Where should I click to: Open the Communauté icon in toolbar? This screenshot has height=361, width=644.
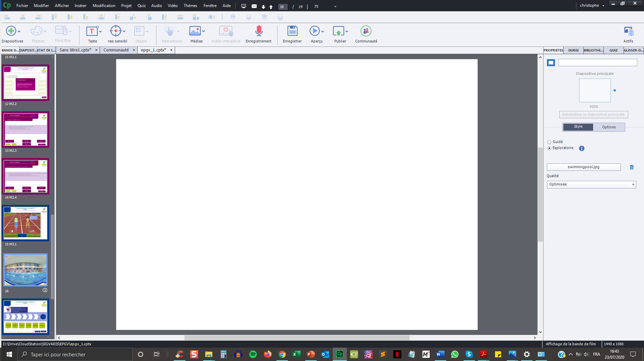coord(366,31)
